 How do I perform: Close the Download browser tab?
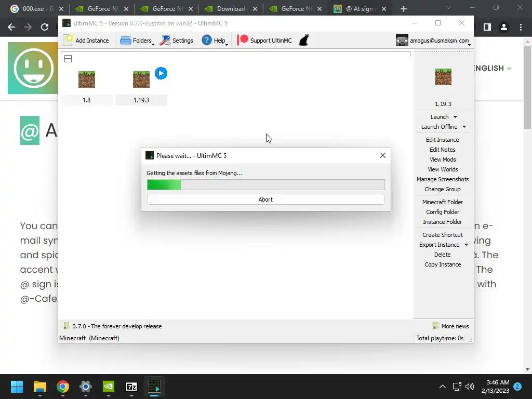coord(255,9)
